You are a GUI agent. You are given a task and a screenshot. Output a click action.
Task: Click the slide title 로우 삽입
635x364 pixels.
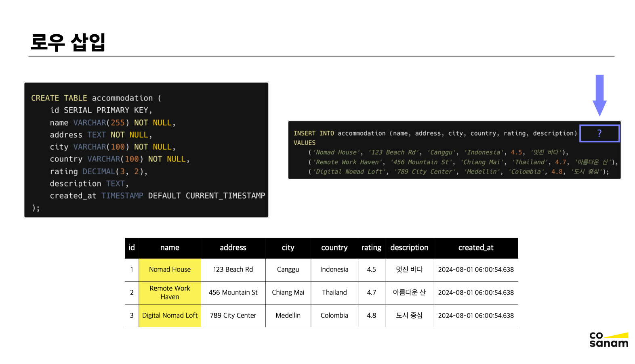[68, 42]
